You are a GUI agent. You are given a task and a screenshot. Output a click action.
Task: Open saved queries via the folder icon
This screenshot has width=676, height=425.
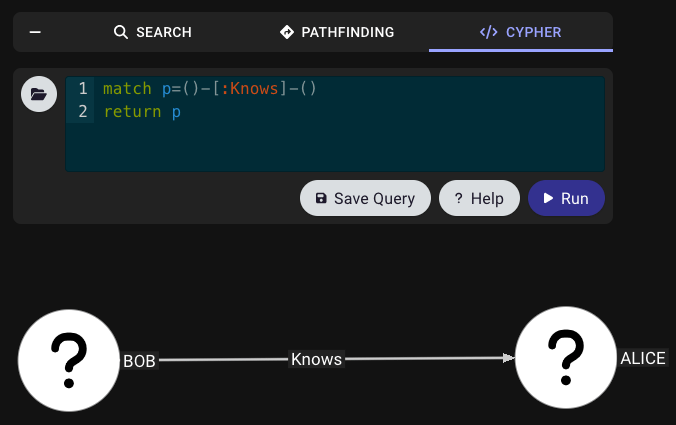click(x=39, y=94)
